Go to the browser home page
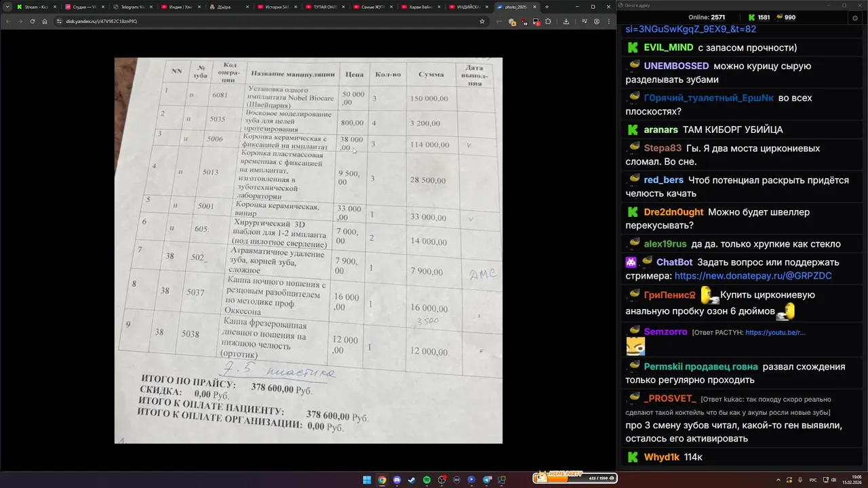 pyautogui.click(x=45, y=21)
